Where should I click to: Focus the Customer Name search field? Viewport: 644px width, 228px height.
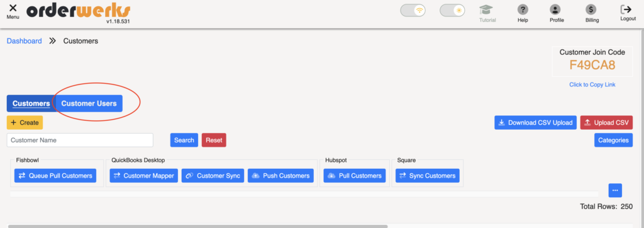[x=80, y=140]
